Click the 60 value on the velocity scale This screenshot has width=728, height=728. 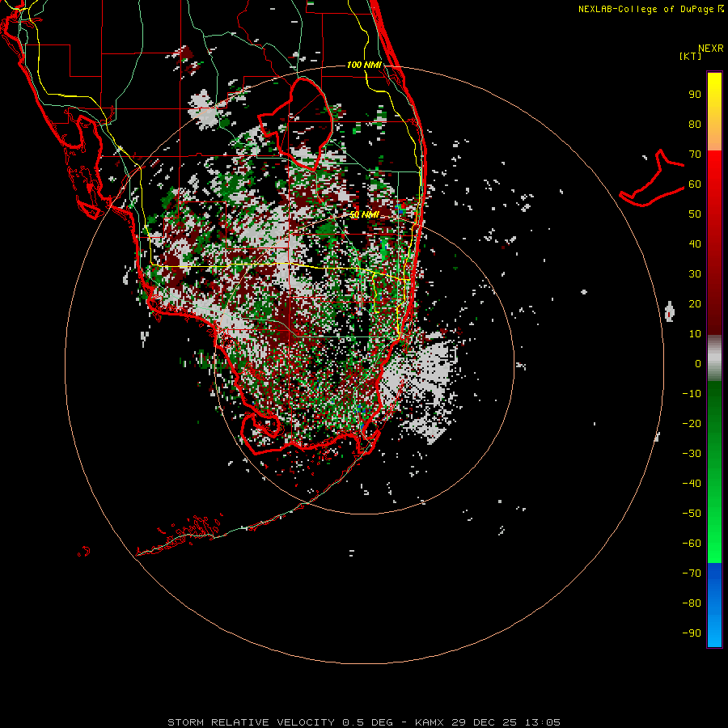(x=695, y=184)
